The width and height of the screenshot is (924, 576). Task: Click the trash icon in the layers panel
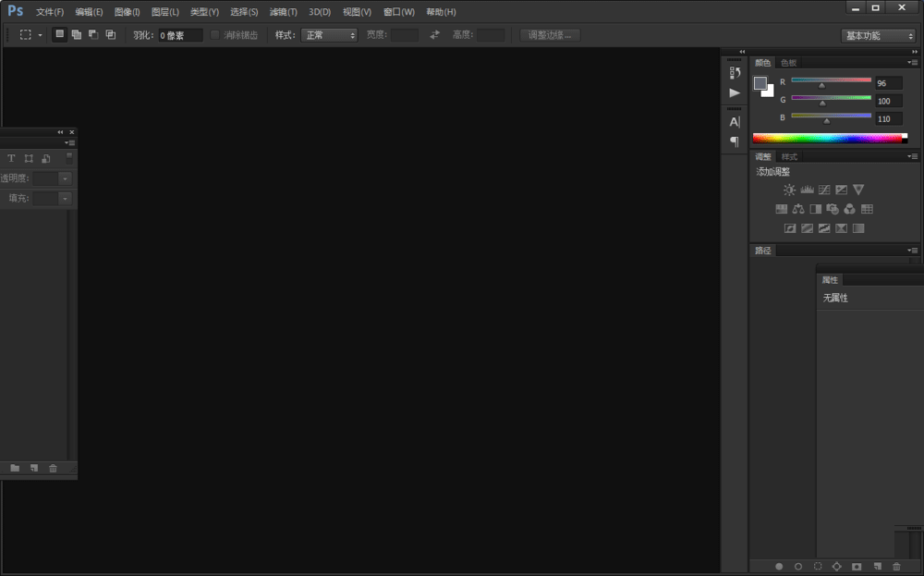53,469
